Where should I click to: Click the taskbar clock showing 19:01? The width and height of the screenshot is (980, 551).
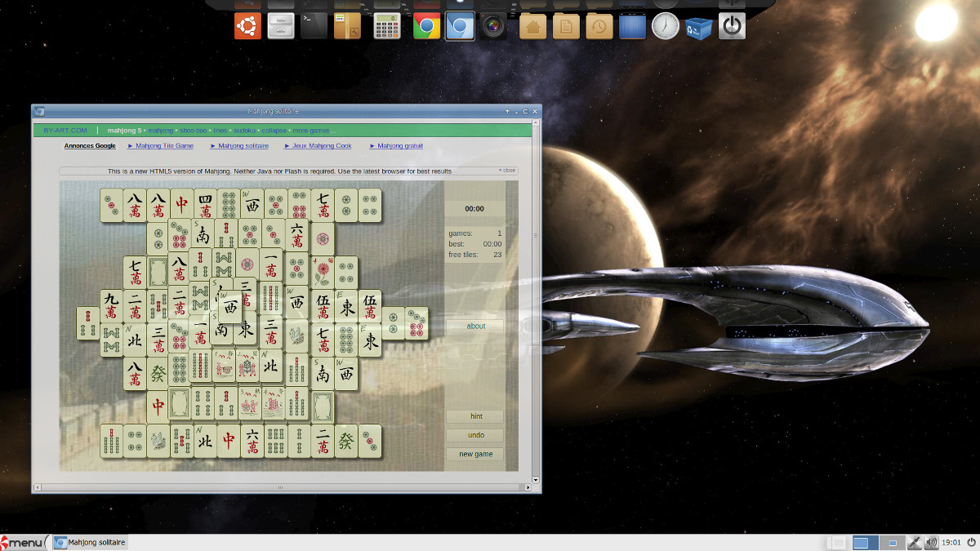click(x=951, y=542)
